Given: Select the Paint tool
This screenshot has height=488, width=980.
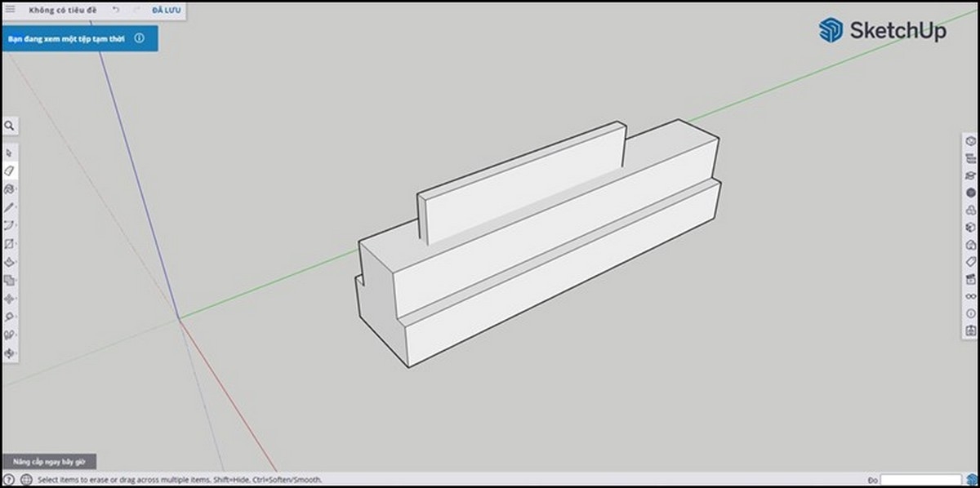Looking at the screenshot, I should [x=9, y=189].
